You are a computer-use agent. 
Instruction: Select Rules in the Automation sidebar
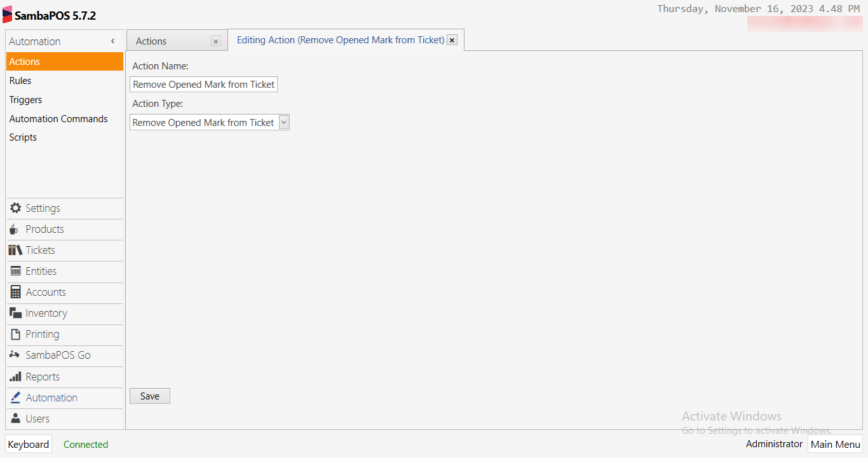[20, 80]
